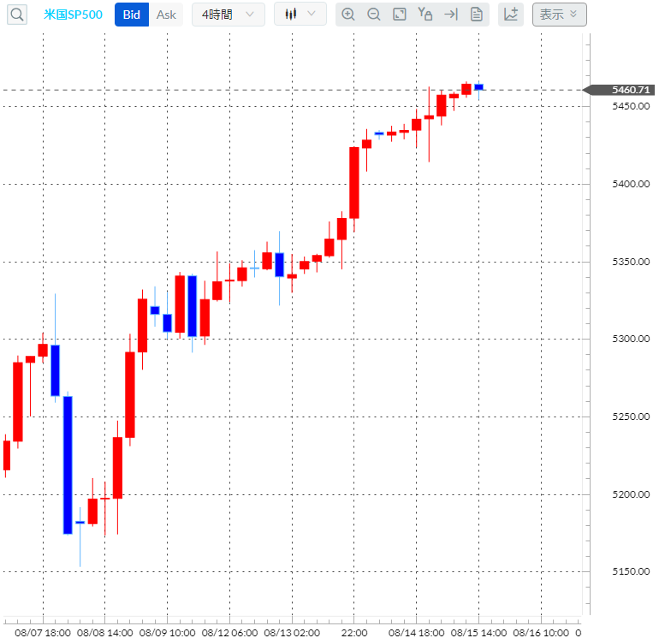This screenshot has width=659, height=644.
Task: Switch to Ask price
Action: pos(166,15)
